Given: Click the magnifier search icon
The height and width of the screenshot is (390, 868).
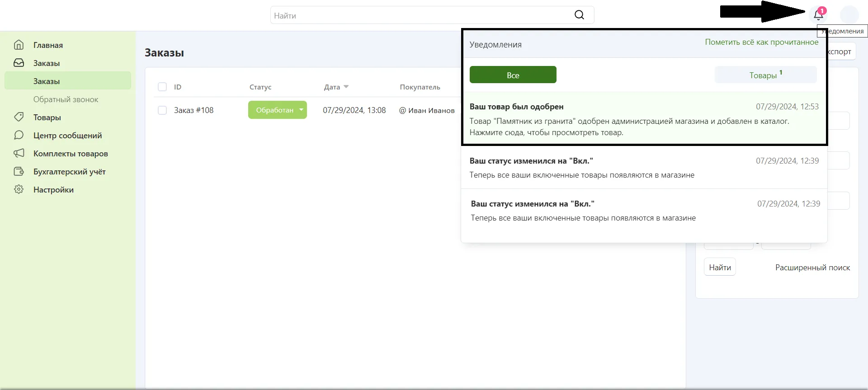Looking at the screenshot, I should [579, 15].
